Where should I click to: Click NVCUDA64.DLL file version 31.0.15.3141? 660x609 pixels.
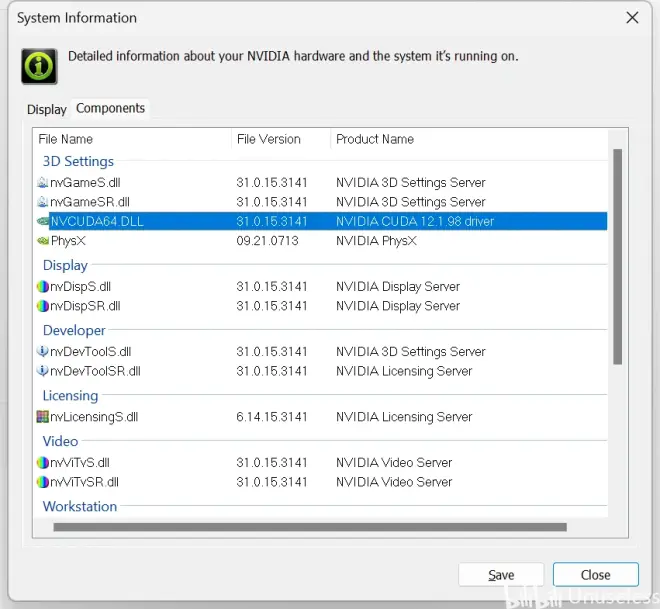coord(271,221)
